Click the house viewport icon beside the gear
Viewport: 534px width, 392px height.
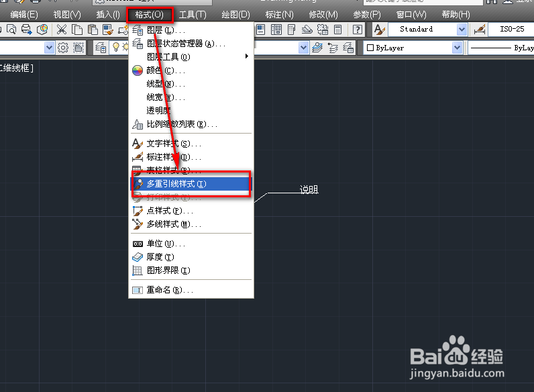[x=78, y=48]
